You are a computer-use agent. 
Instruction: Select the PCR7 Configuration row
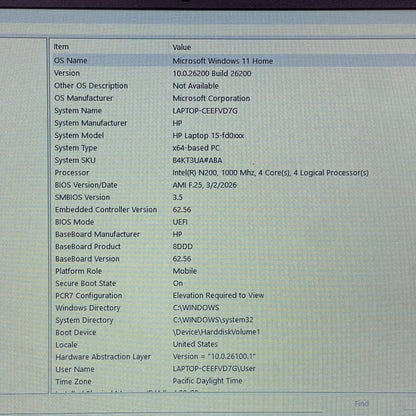point(233,296)
